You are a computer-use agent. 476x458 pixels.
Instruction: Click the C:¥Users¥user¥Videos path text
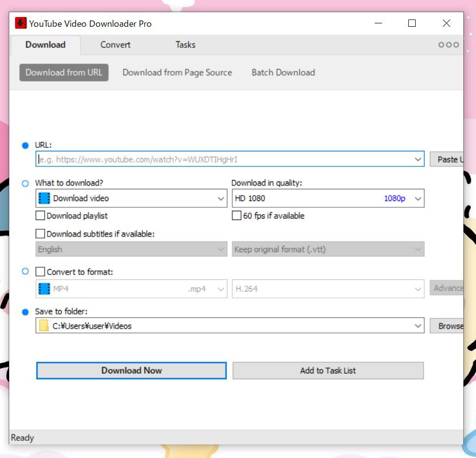(x=92, y=326)
